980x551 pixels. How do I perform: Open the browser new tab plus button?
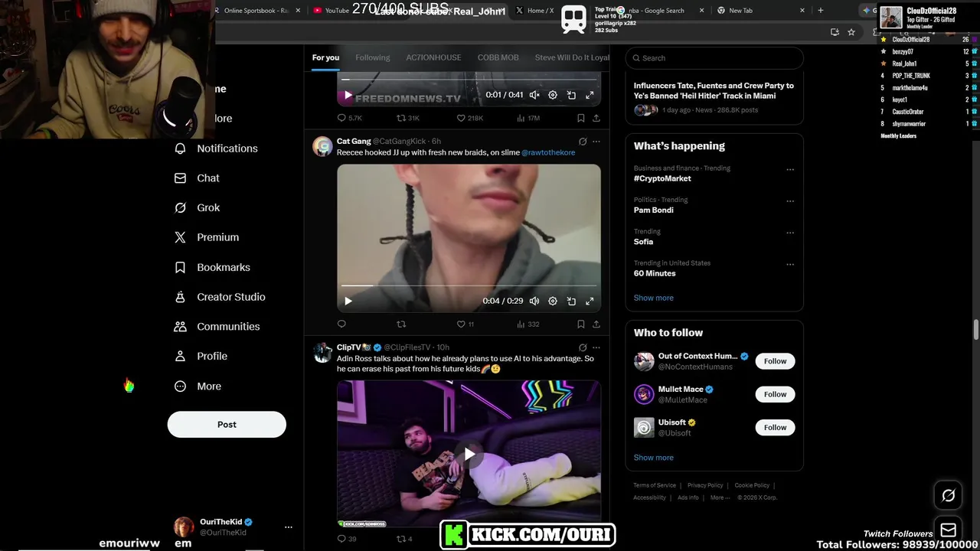pyautogui.click(x=821, y=11)
